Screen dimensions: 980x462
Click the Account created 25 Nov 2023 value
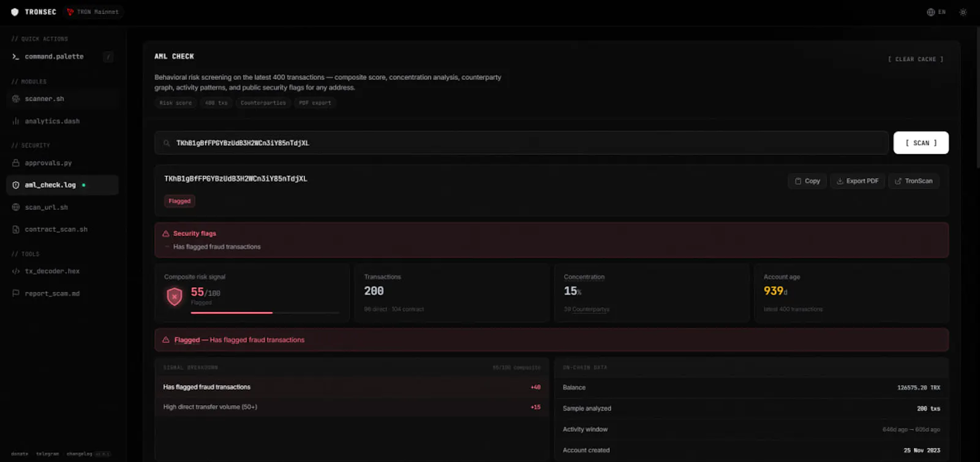pyautogui.click(x=922, y=450)
